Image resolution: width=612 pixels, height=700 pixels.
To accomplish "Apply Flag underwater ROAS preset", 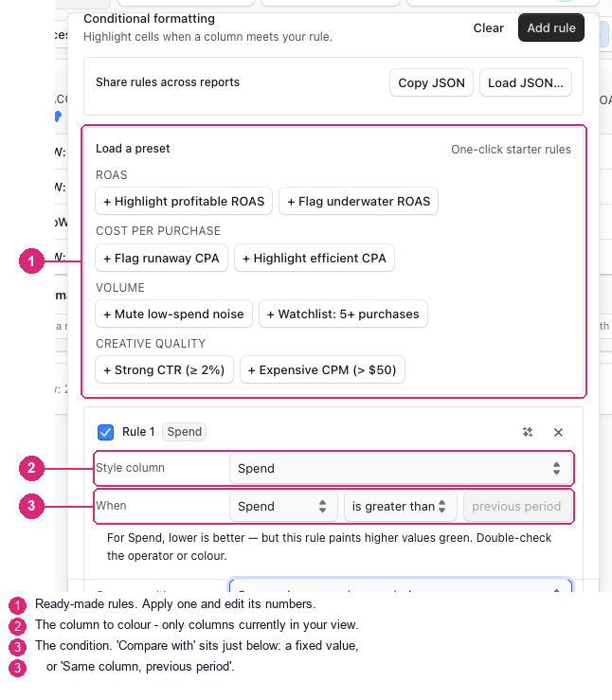I will tap(358, 202).
